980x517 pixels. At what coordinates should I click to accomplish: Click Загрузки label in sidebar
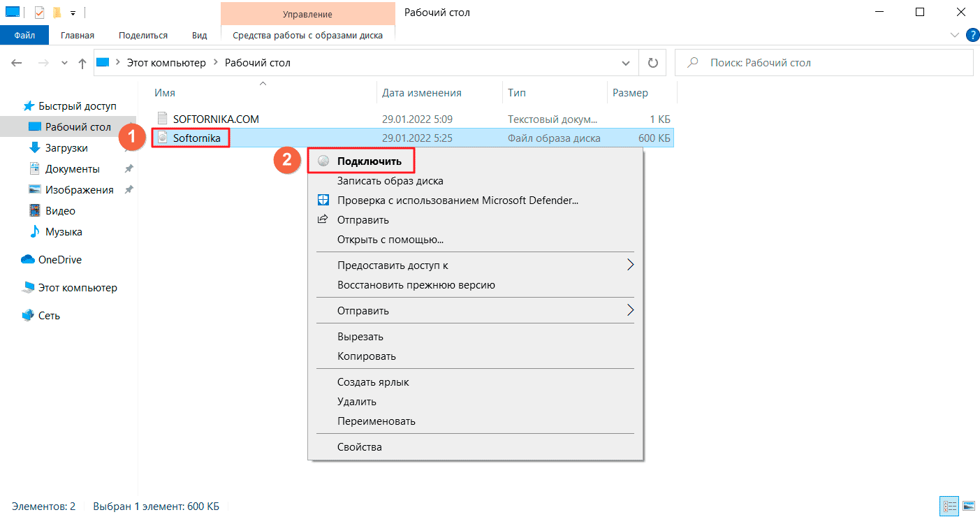tap(66, 148)
